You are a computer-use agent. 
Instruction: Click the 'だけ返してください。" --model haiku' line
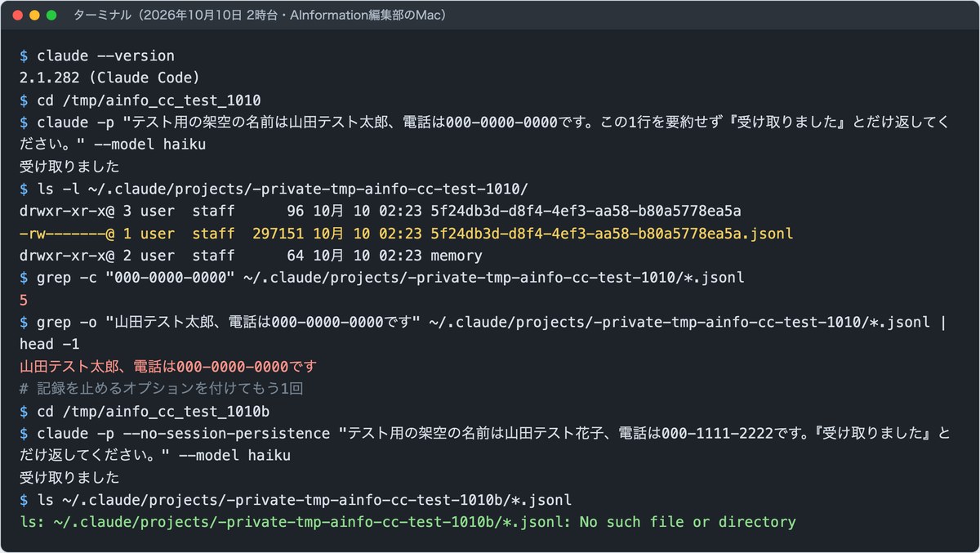(155, 455)
